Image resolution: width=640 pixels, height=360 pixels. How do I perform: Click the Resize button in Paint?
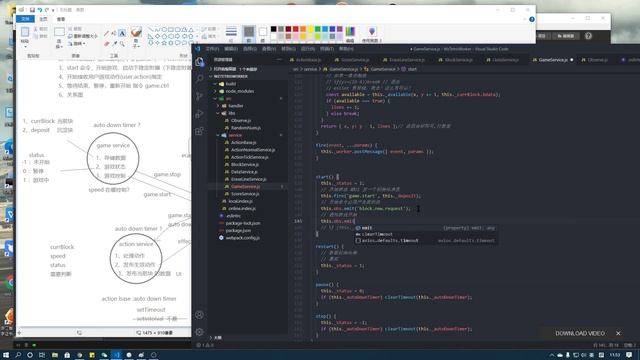pyautogui.click(x=83, y=36)
